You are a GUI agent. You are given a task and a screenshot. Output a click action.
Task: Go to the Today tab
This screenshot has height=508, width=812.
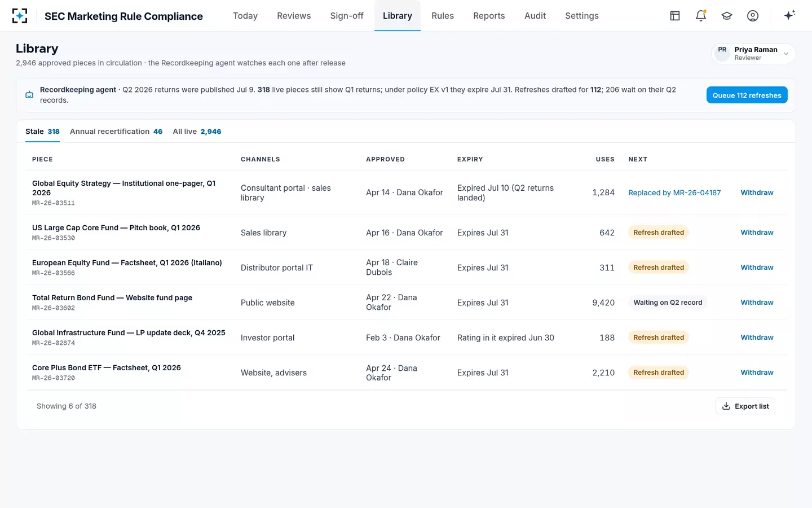point(245,16)
